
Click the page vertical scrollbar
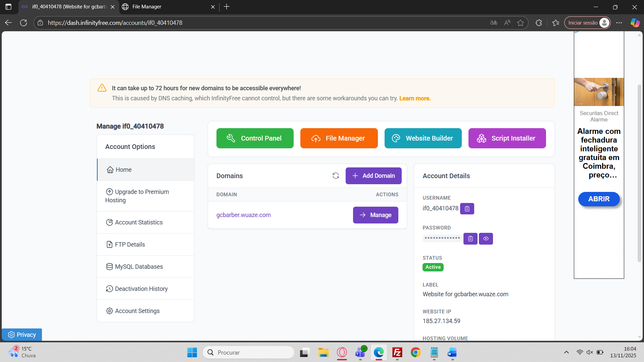click(x=639, y=173)
